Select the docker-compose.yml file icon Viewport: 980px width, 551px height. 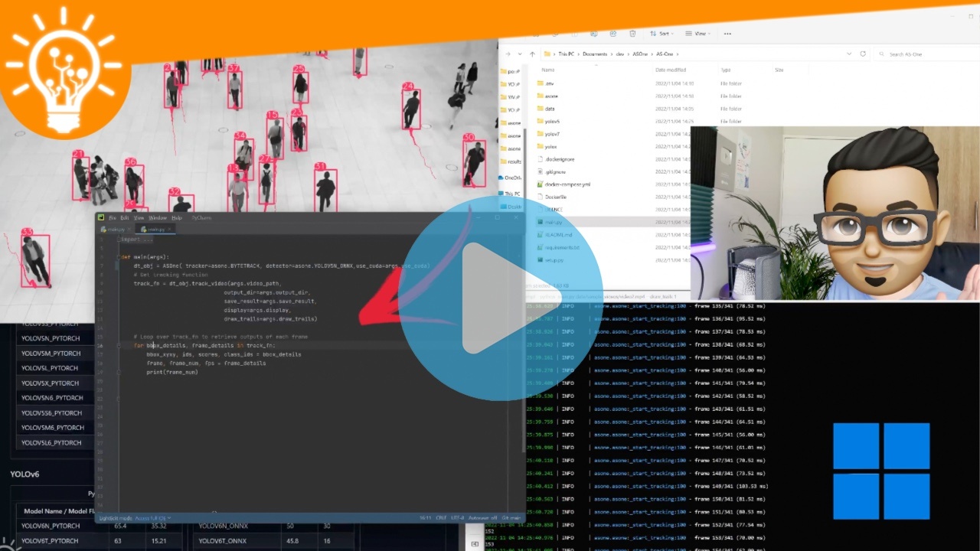pyautogui.click(x=540, y=184)
